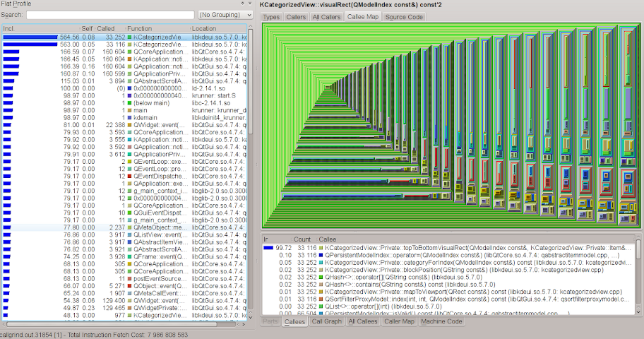Click the Location column header
This screenshot has height=339, width=644.
click(205, 28)
